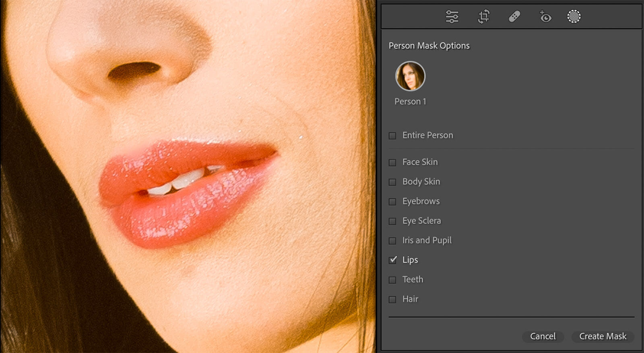Enable the Eyebrows mask option
644x353 pixels.
(x=392, y=202)
